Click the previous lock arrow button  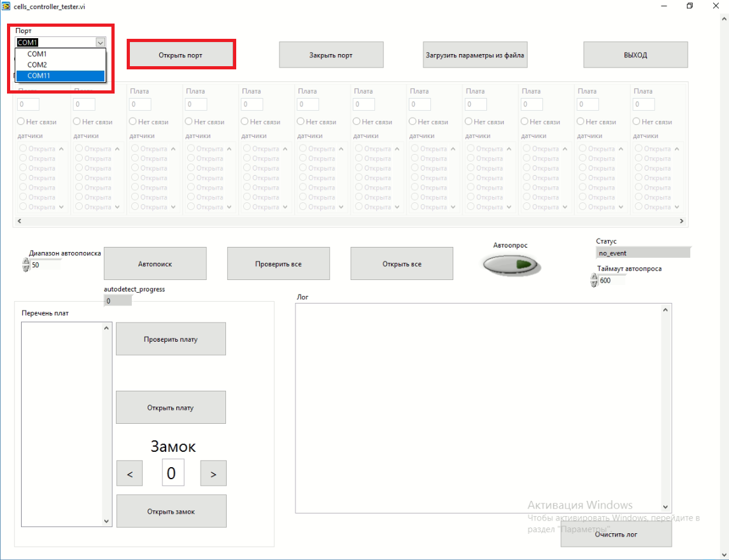click(130, 473)
